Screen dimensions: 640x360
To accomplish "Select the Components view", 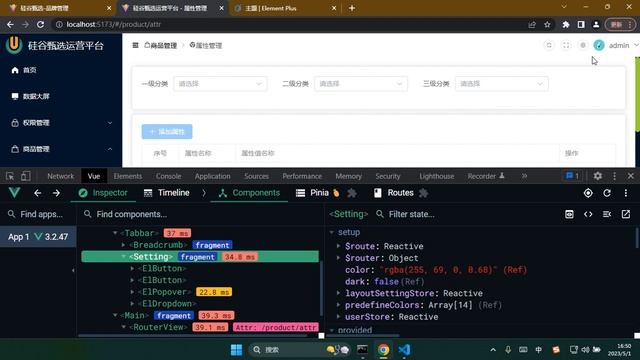I will click(x=249, y=193).
